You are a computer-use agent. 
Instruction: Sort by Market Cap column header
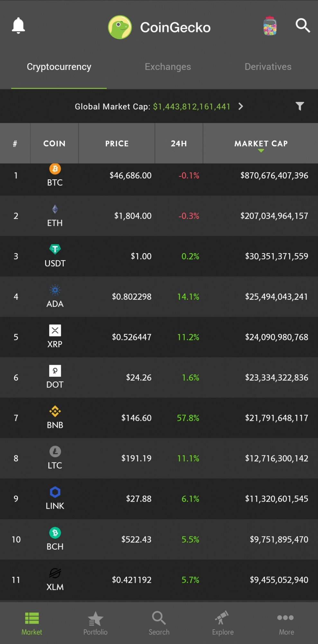click(x=261, y=143)
